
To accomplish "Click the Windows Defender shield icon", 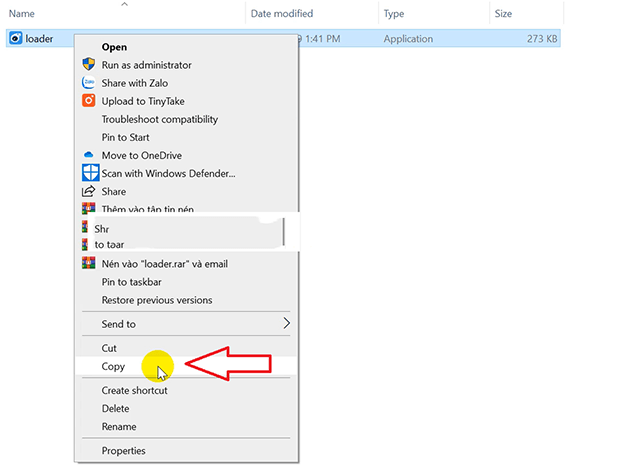I will pos(89,173).
